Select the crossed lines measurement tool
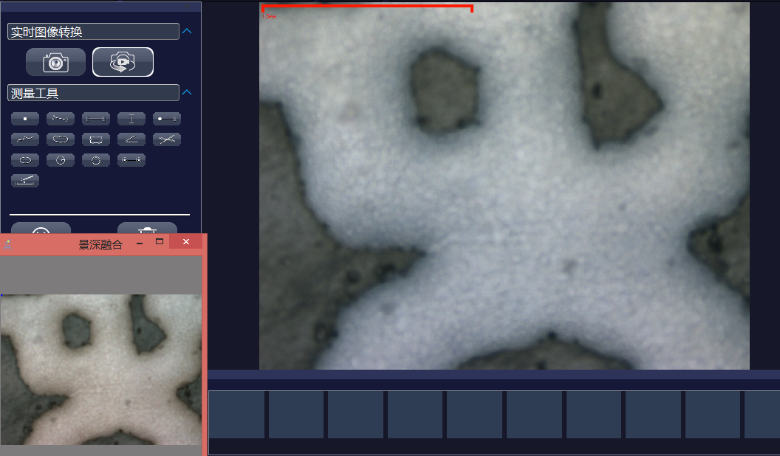The image size is (780, 456). tap(167, 139)
